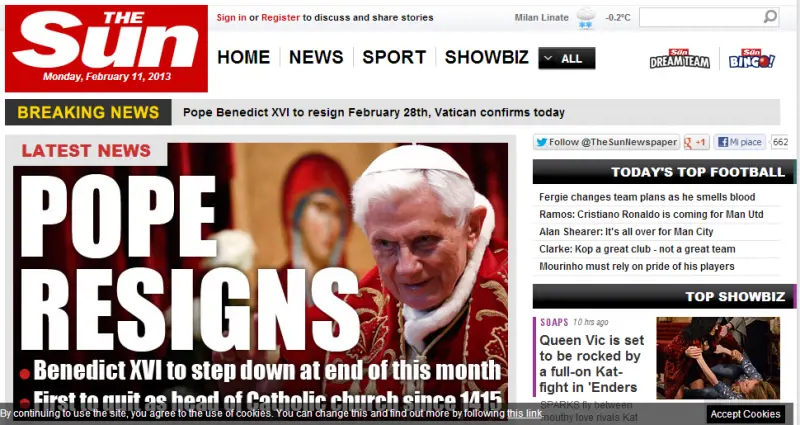Open Mourinho must rely on pride story

(637, 266)
